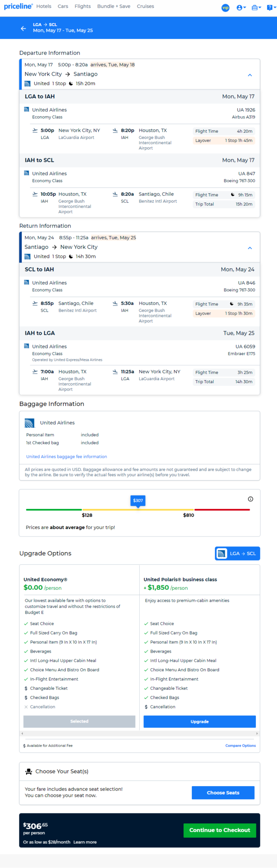Screen dimensions: 277x868
Task: Click the takeoff icon beside 8:55p
Action: (x=35, y=303)
